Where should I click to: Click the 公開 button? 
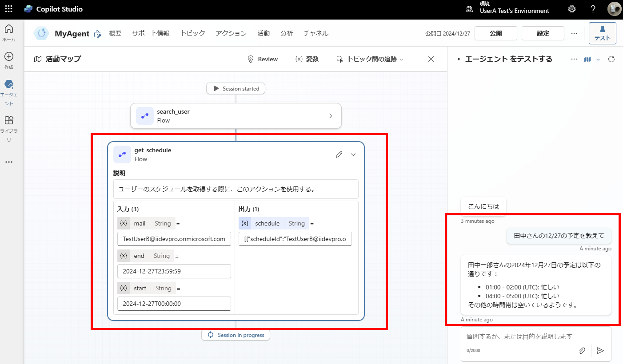coord(495,33)
